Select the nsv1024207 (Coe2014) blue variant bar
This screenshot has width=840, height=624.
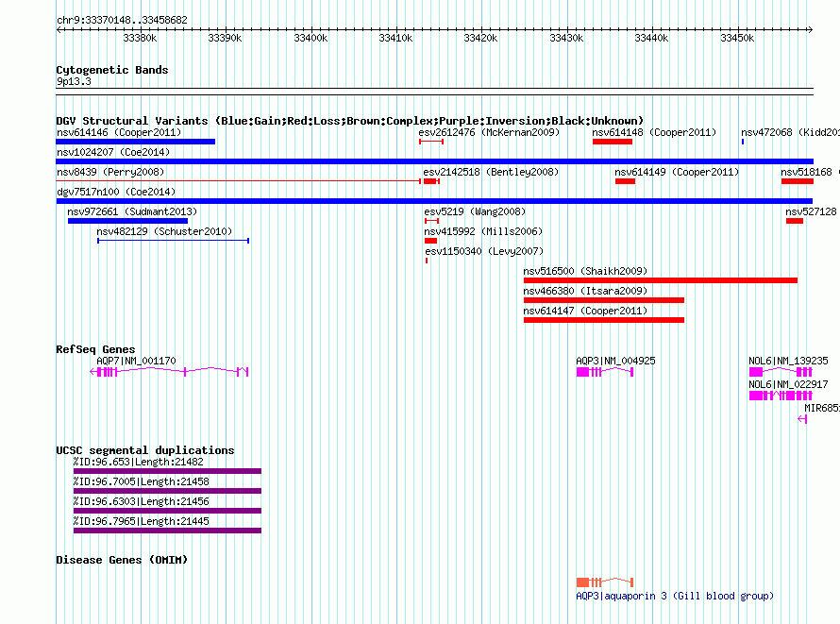434,161
